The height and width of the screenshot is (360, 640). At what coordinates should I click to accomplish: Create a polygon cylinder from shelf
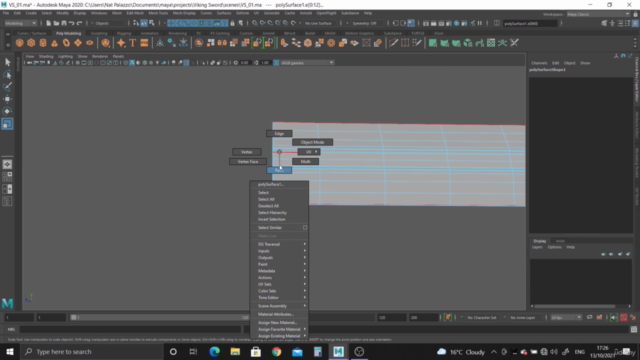click(43, 43)
